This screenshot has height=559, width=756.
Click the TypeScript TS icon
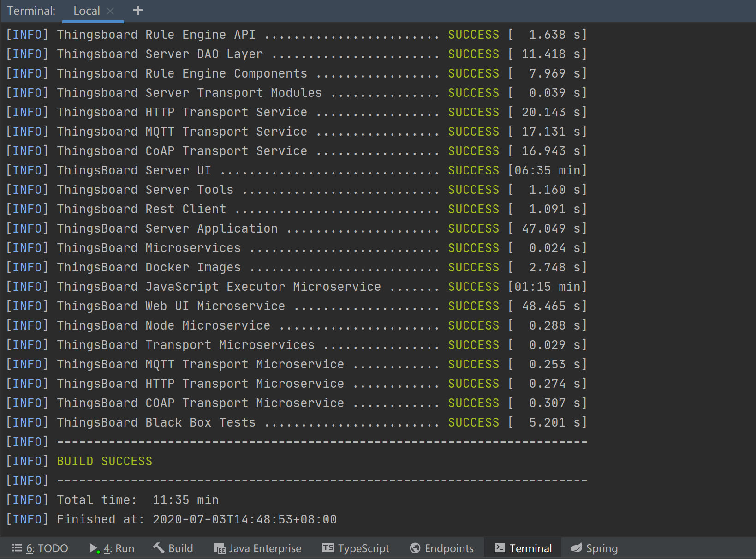328,547
